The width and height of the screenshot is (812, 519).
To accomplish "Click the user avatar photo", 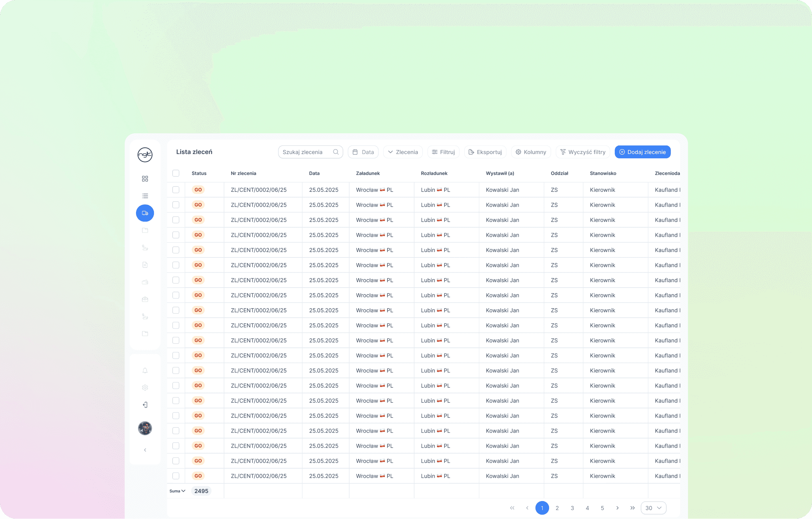I will coord(145,428).
